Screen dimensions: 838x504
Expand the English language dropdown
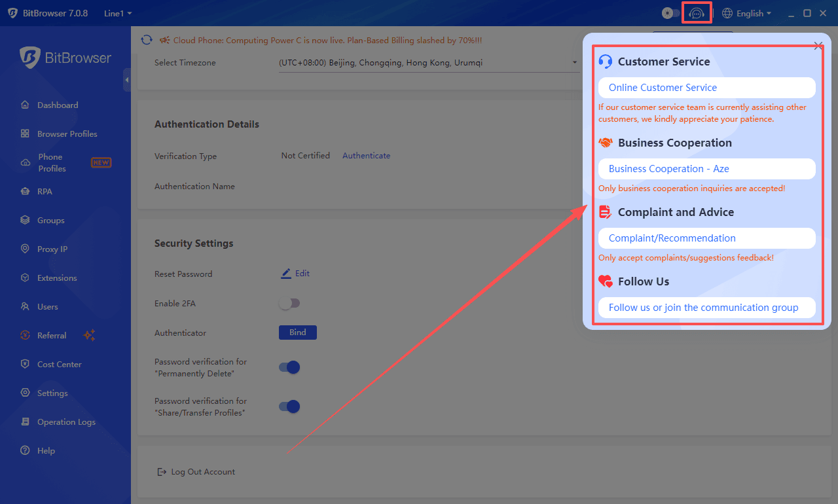pos(746,13)
